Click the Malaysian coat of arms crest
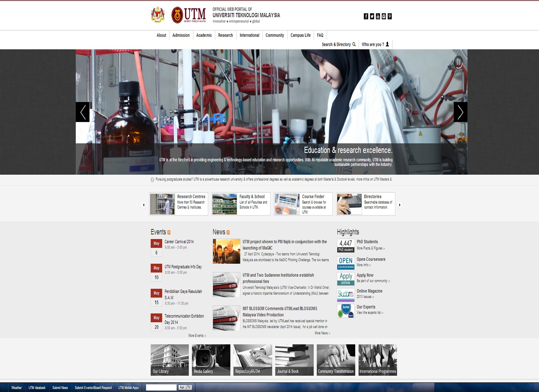Viewport: 539px width, 392px height. (158, 15)
